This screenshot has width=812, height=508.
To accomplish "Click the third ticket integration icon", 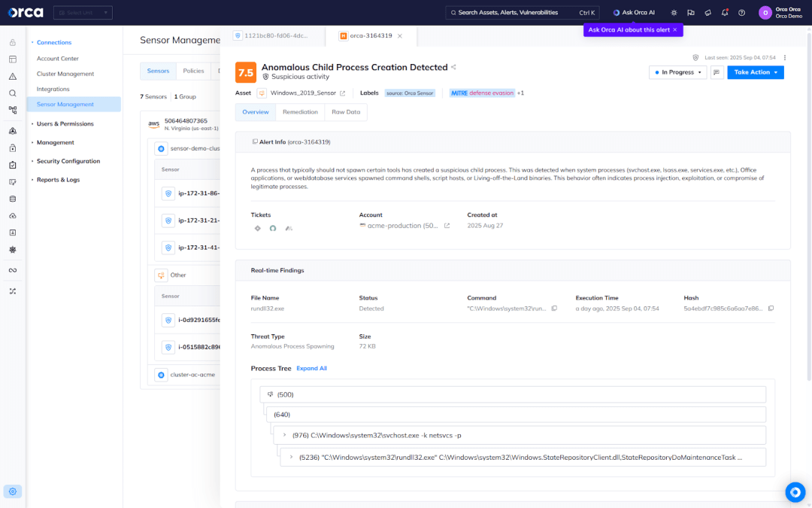I will pos(289,228).
